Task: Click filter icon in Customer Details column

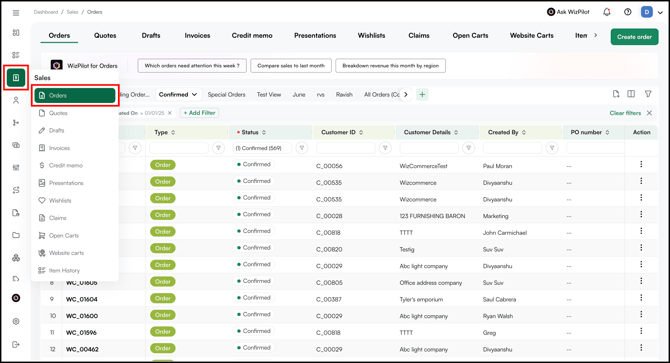Action: click(x=469, y=148)
